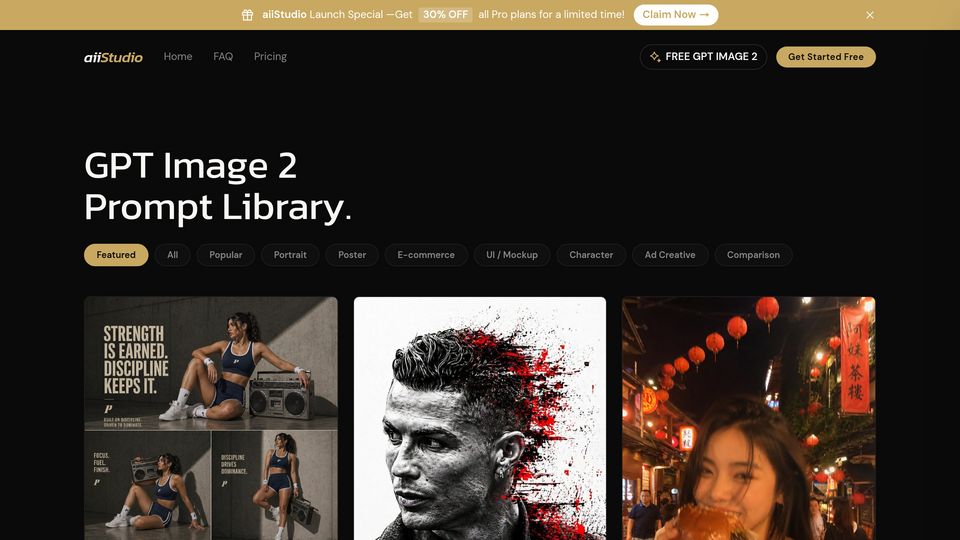Select the Poster filter tab
Image resolution: width=960 pixels, height=540 pixels.
coord(352,255)
